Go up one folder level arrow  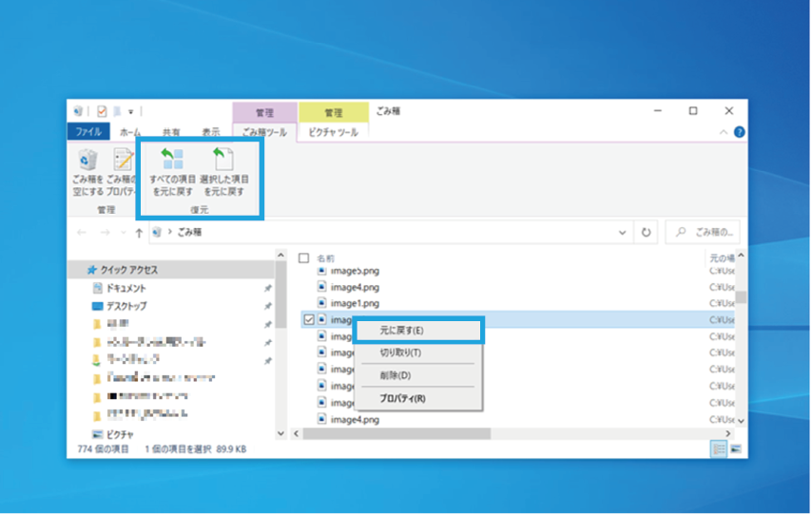[139, 233]
